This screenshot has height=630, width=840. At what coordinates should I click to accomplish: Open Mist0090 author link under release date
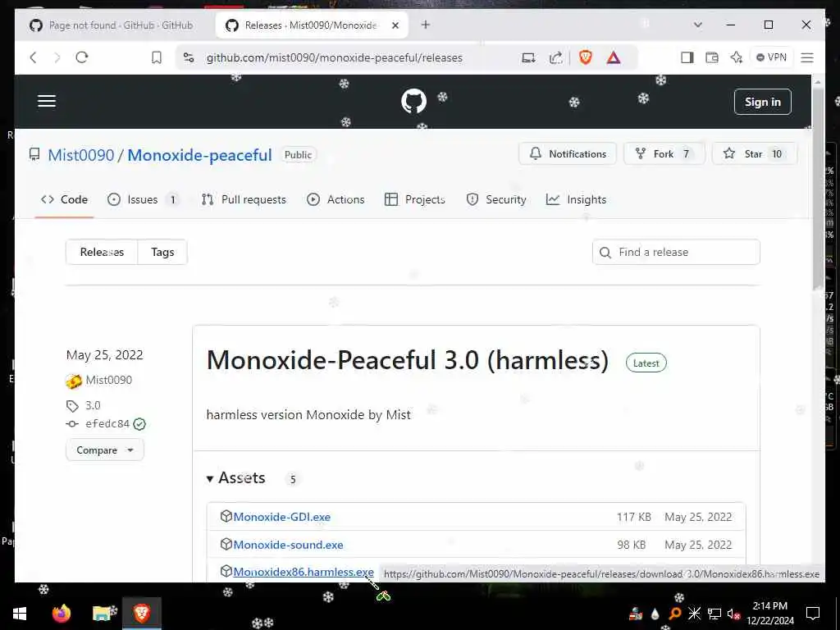(109, 380)
